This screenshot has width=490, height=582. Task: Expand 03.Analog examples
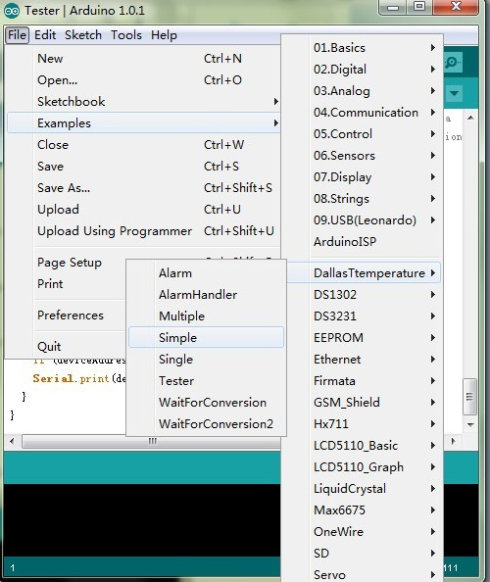[362, 91]
